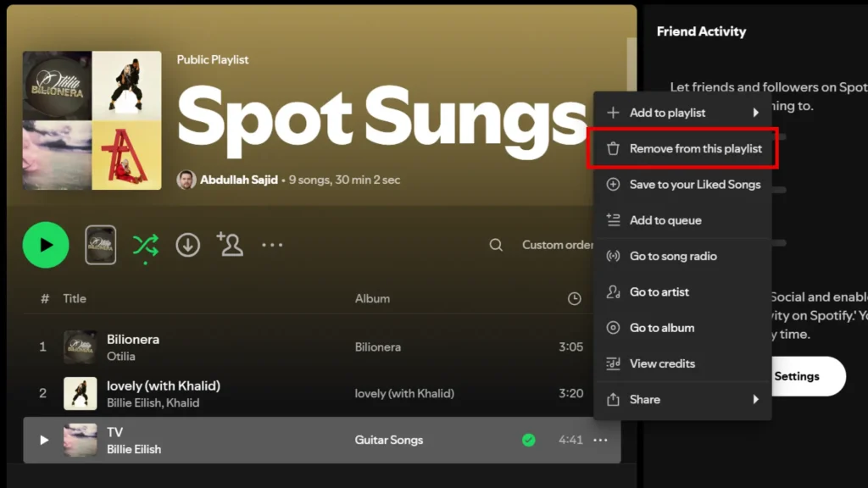Select the Go to song radio option
This screenshot has width=868, height=488.
click(x=673, y=256)
